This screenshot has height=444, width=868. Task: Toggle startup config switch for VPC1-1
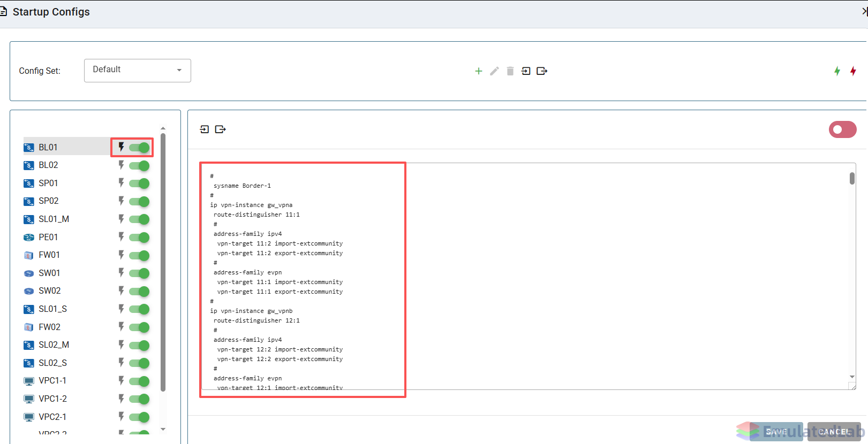pyautogui.click(x=139, y=381)
